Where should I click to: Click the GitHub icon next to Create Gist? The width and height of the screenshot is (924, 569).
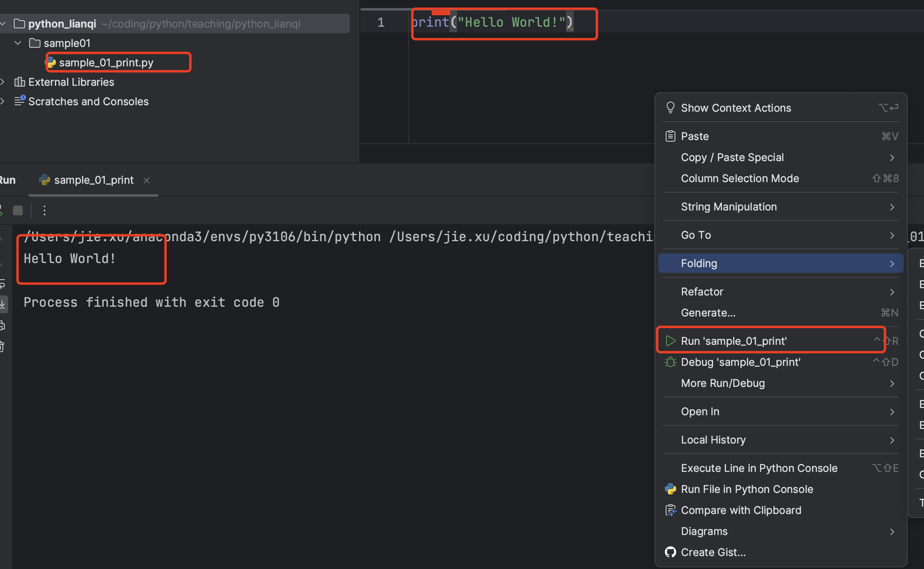[671, 552]
